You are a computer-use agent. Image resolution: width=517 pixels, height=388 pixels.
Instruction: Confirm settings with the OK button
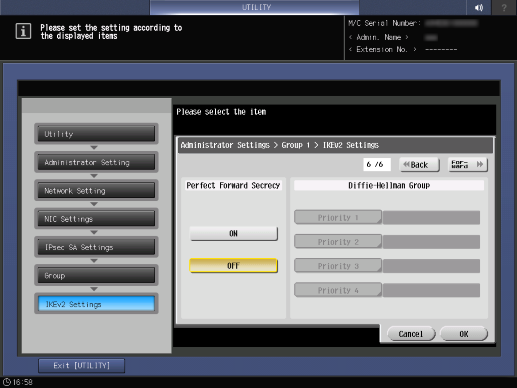(x=464, y=334)
